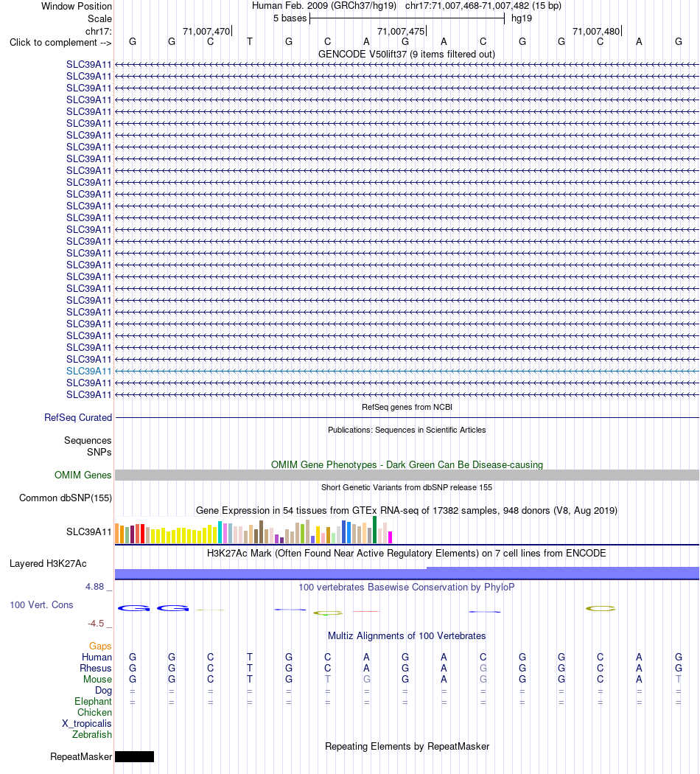Click the RepeatMasker side label
The width and height of the screenshot is (700, 774).
(81, 757)
